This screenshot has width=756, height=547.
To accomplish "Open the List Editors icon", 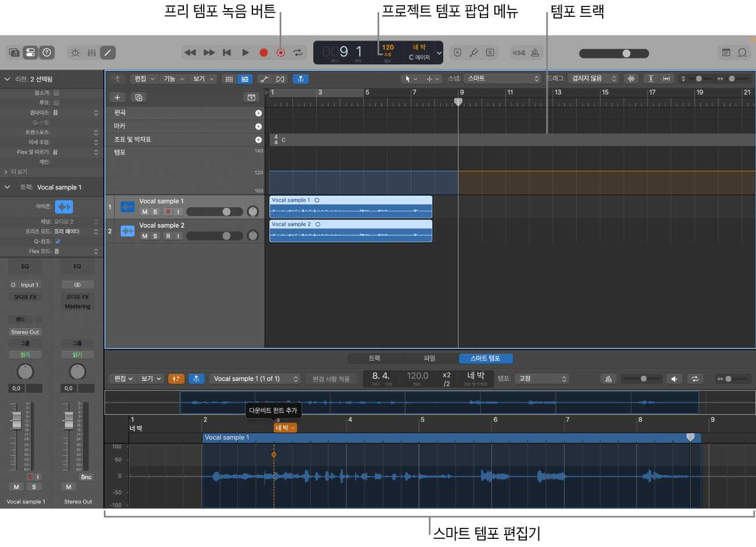I will coord(726,53).
